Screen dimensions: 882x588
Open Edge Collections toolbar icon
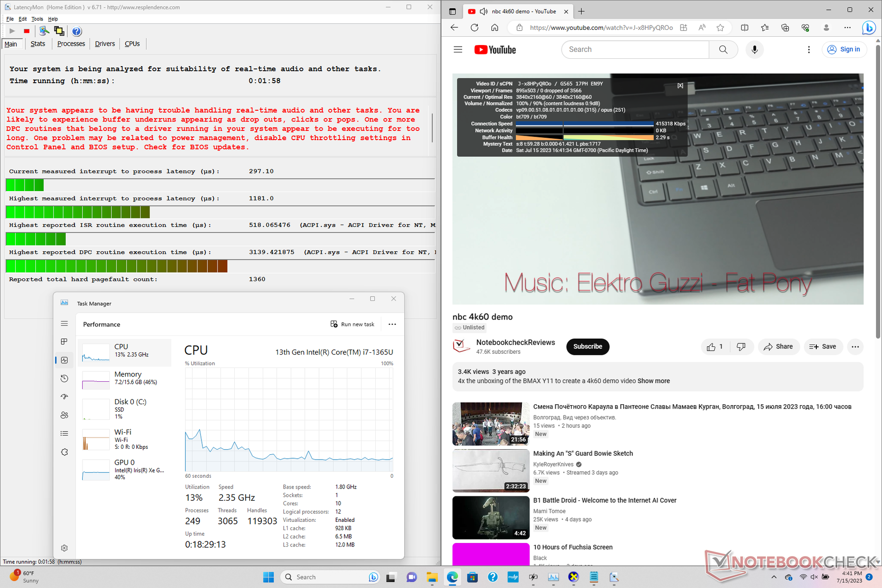785,27
